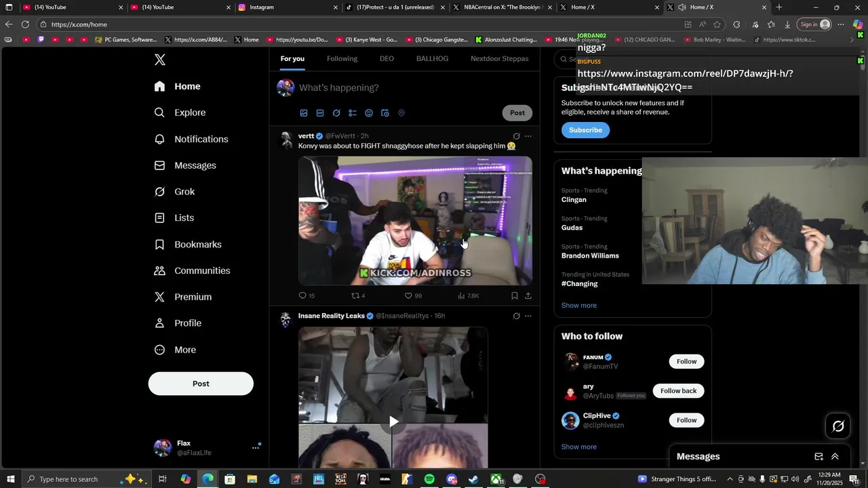Go to Home in X sidebar
The height and width of the screenshot is (488, 868).
[177, 86]
